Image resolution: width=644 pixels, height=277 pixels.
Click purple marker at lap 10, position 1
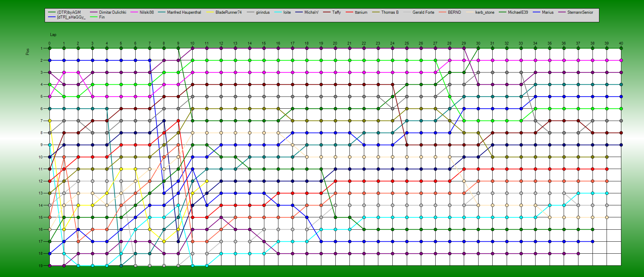click(192, 48)
